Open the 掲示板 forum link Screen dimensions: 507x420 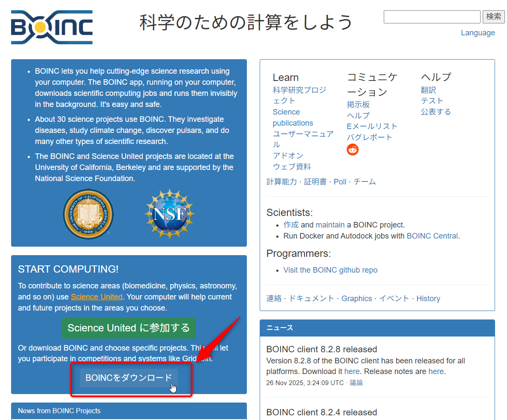(x=359, y=104)
